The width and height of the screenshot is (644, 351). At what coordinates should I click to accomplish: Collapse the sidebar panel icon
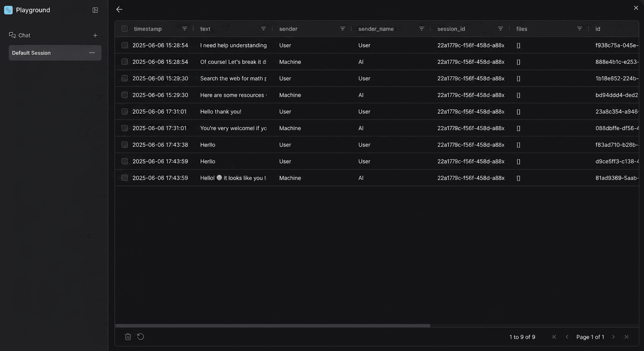(x=95, y=10)
